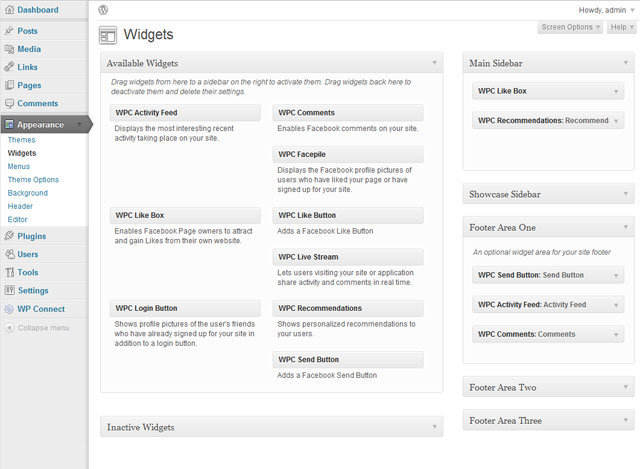Open Plugins via its plug icon
The image size is (640, 469).
tap(9, 236)
